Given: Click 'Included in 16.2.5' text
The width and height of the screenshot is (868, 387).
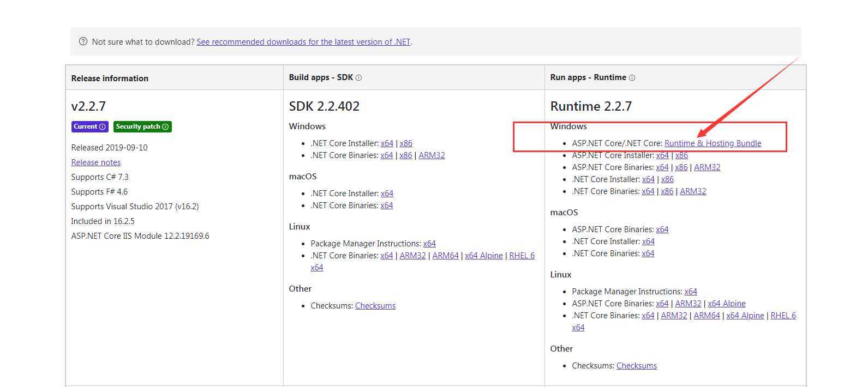Looking at the screenshot, I should [103, 221].
